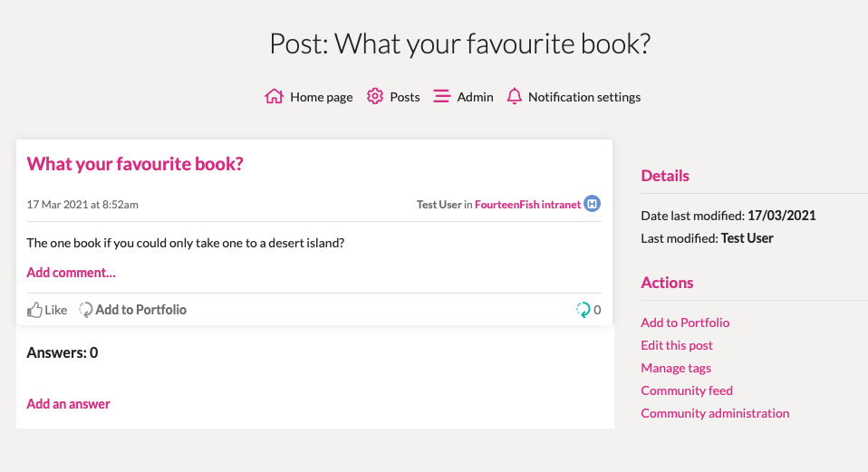Open the Home page menu item

(321, 97)
